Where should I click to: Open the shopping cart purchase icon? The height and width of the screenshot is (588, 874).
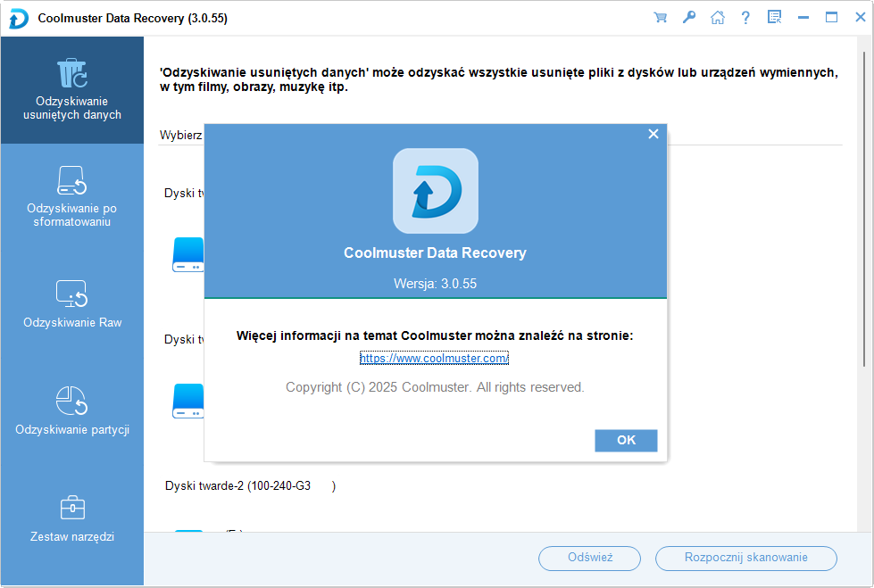point(660,17)
